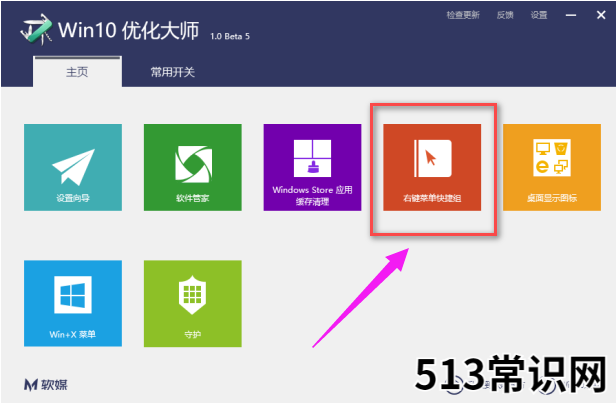
Task: Open the 软件管家 green tile
Action: [x=192, y=167]
